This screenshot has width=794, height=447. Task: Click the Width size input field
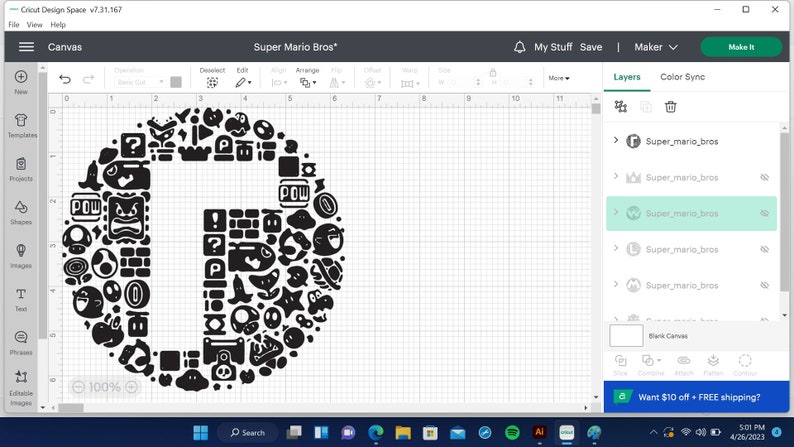click(x=463, y=82)
